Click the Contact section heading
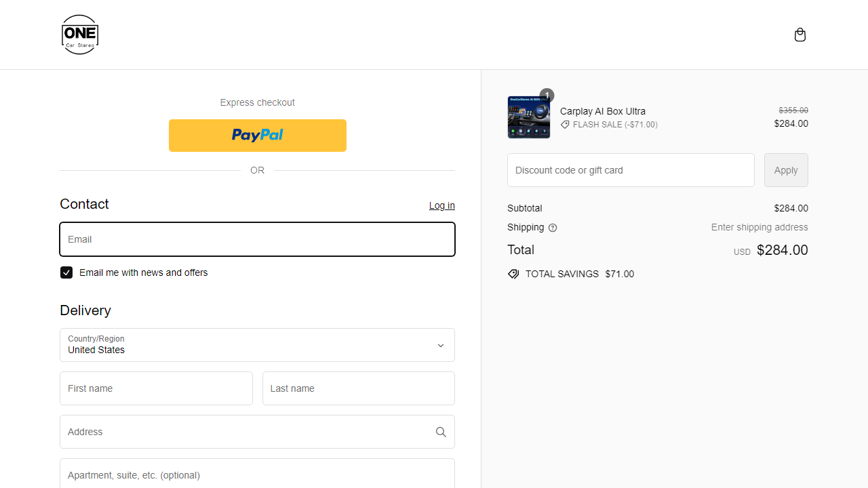This screenshot has height=488, width=868. click(x=84, y=204)
